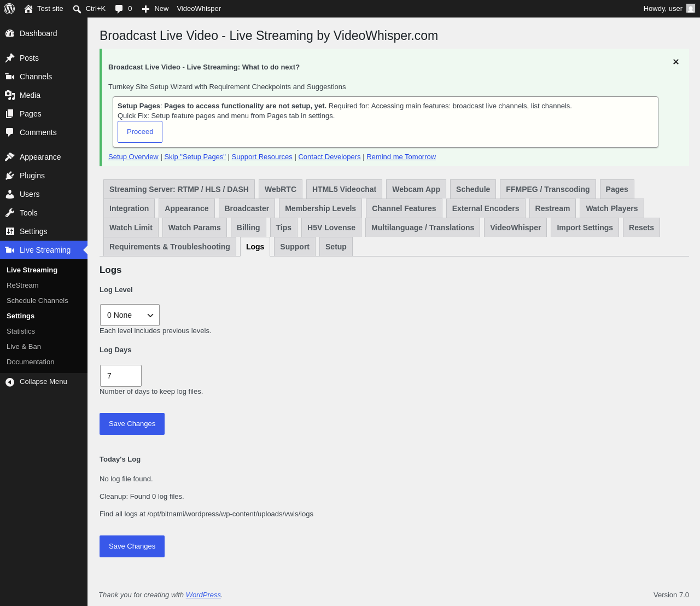Screen dimensions: 700x606
Task: Open Multilanguage / Translations tab
Action: 423,228
